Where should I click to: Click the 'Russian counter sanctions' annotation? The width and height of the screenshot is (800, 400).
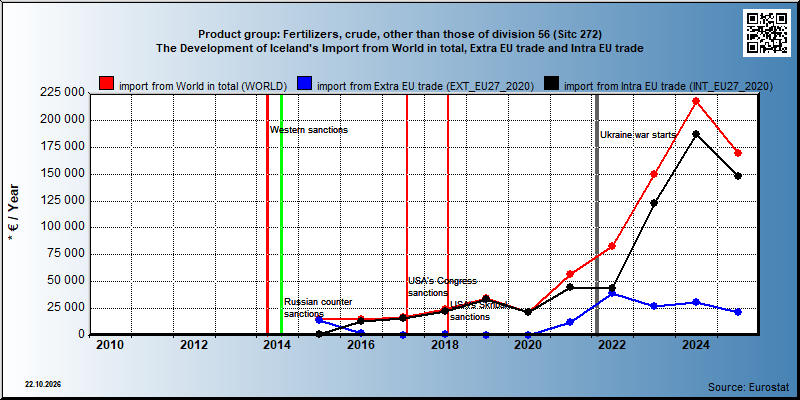(318, 308)
